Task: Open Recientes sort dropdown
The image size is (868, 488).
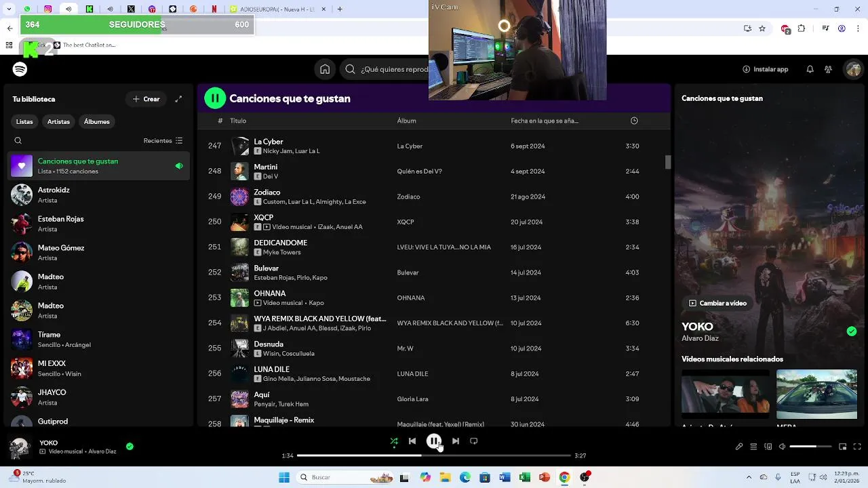Action: pyautogui.click(x=163, y=141)
